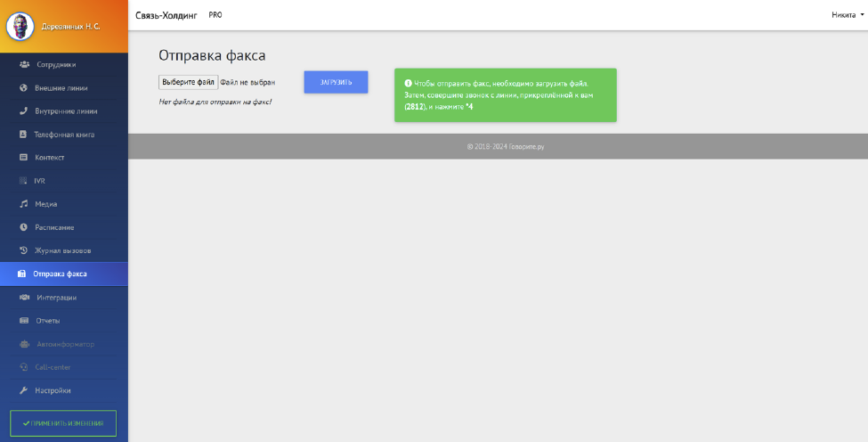Image resolution: width=868 pixels, height=442 pixels.
Task: Click the user avatar picture
Action: pyautogui.click(x=20, y=26)
